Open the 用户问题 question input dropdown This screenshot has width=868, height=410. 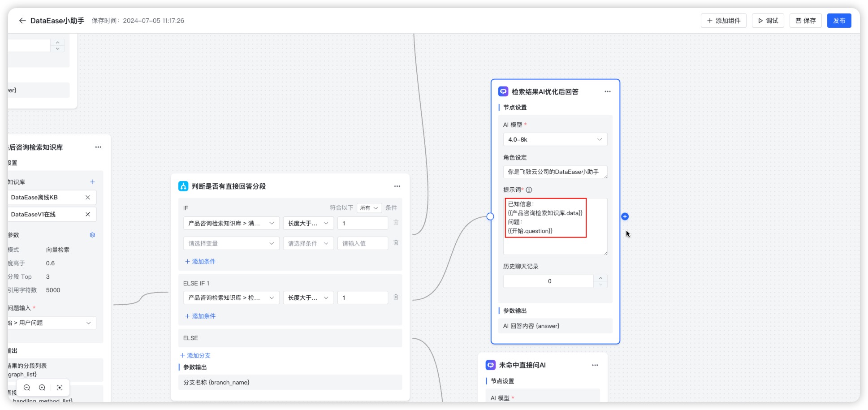51,323
